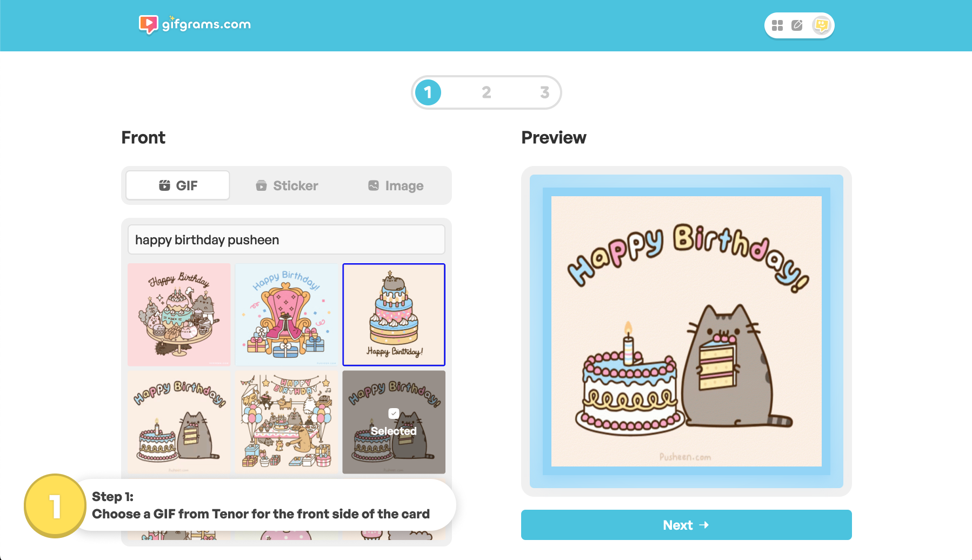The height and width of the screenshot is (560, 972).
Task: Choose the Pusheen eating cake slice GIF
Action: (x=179, y=422)
